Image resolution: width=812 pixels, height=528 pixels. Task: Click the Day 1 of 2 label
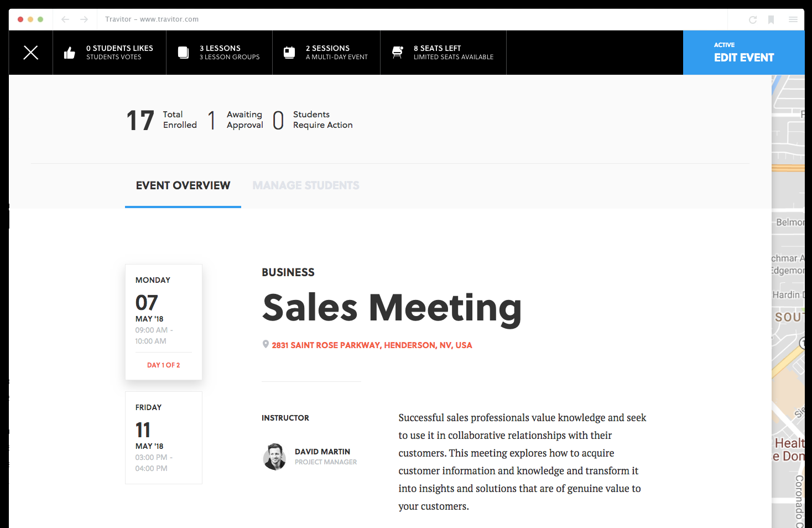click(163, 365)
